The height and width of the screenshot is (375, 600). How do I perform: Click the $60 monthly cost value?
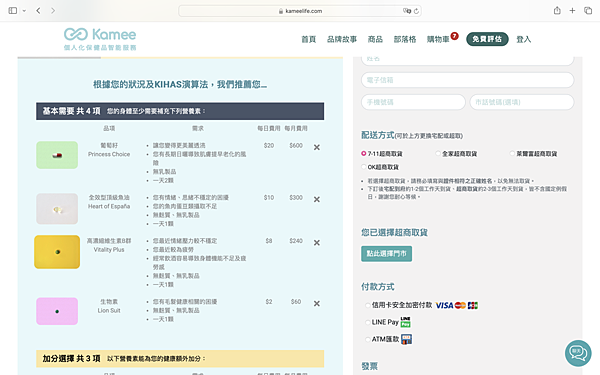coord(296,302)
